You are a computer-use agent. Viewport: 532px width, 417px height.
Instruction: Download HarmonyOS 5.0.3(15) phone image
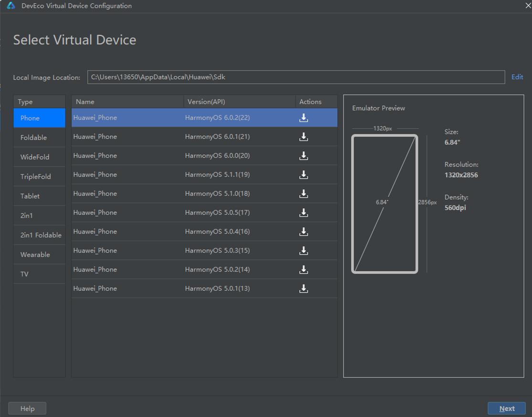pos(303,251)
